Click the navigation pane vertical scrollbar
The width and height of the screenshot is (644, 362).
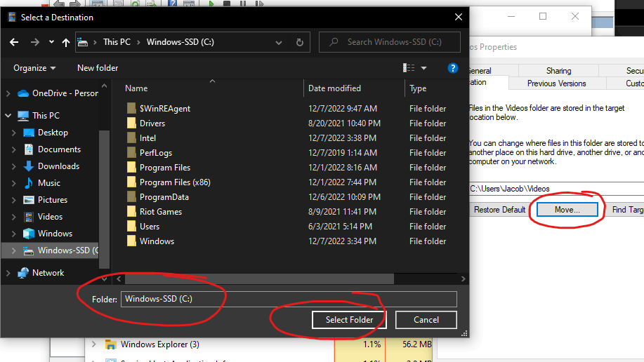[104, 199]
